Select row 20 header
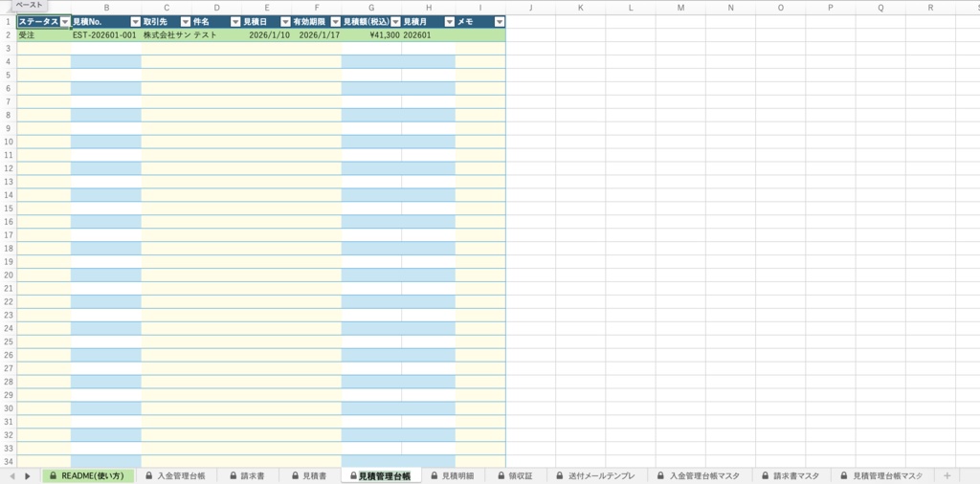 [8, 275]
